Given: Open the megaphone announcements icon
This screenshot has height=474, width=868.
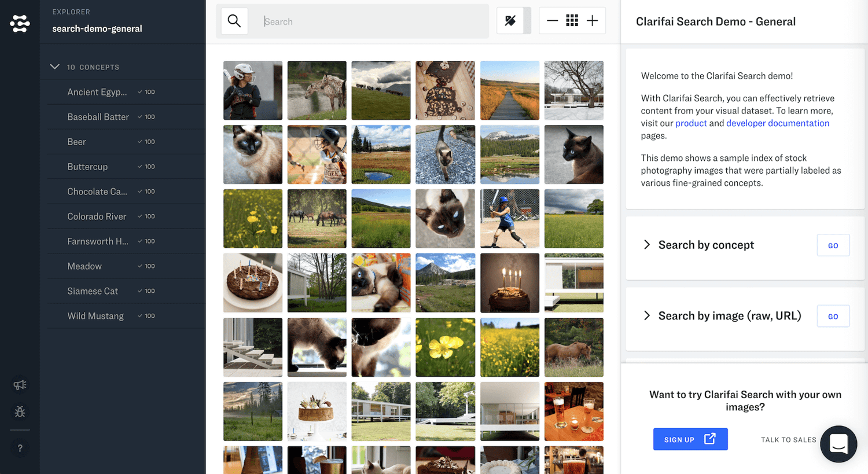Looking at the screenshot, I should pyautogui.click(x=20, y=385).
